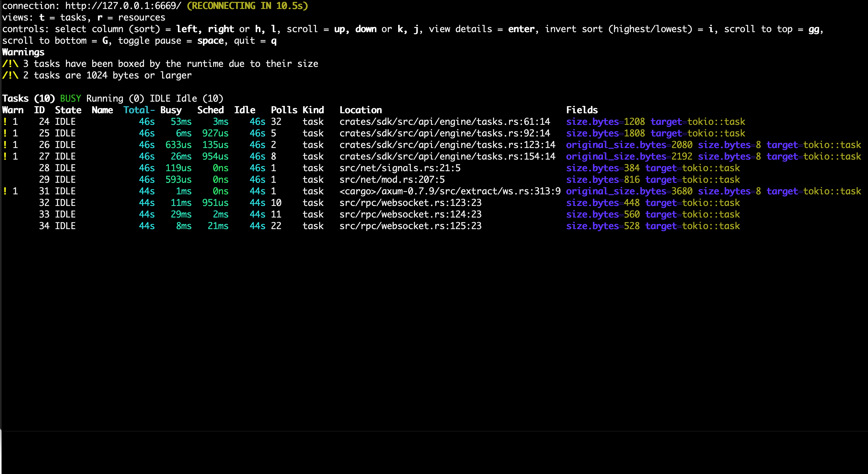Click the boxed-tasks warning triangle symbol
Image resolution: width=868 pixels, height=474 pixels.
click(10, 64)
